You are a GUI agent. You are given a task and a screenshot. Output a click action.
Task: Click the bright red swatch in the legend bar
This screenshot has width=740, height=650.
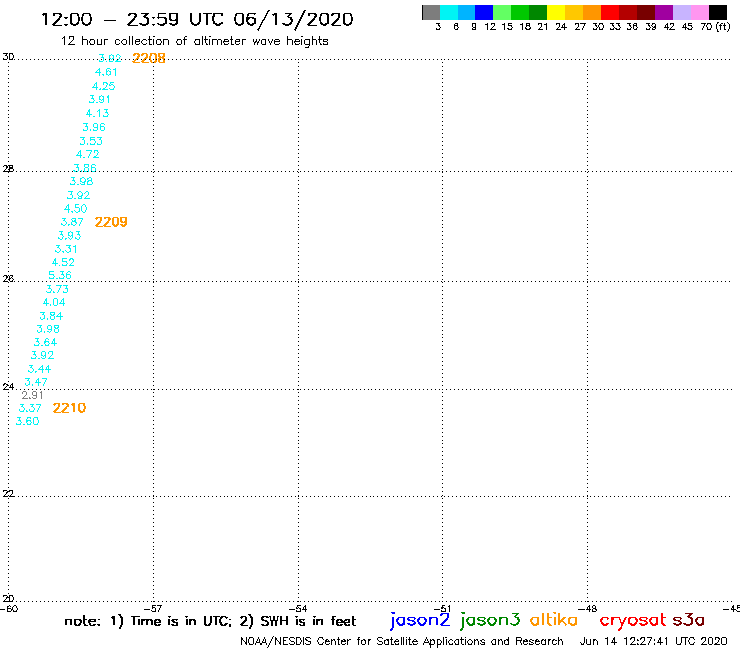[x=610, y=12]
